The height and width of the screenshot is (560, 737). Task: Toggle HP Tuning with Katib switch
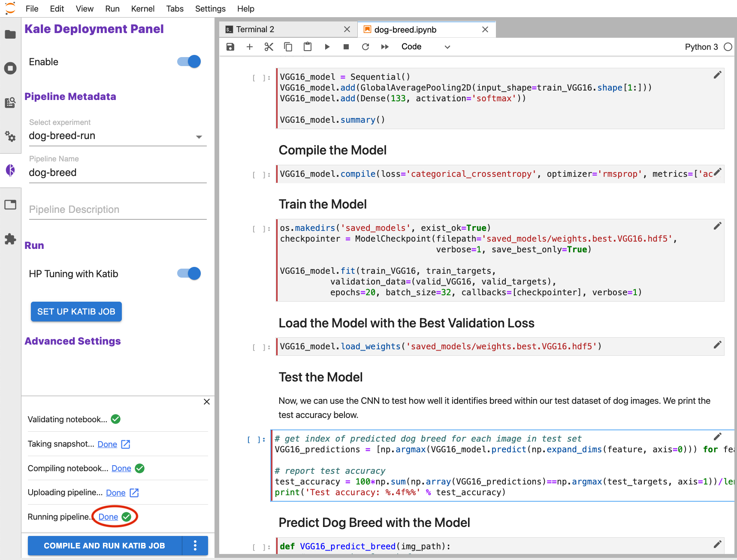[189, 273]
